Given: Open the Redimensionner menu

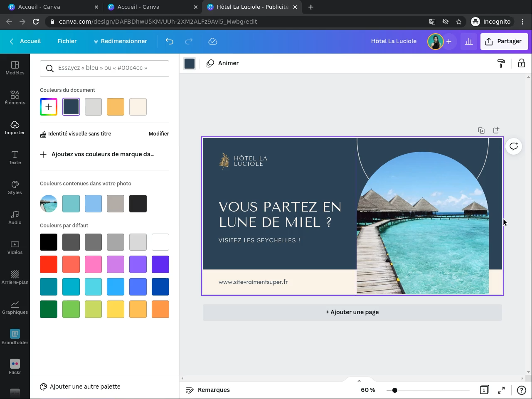Looking at the screenshot, I should pos(120,41).
